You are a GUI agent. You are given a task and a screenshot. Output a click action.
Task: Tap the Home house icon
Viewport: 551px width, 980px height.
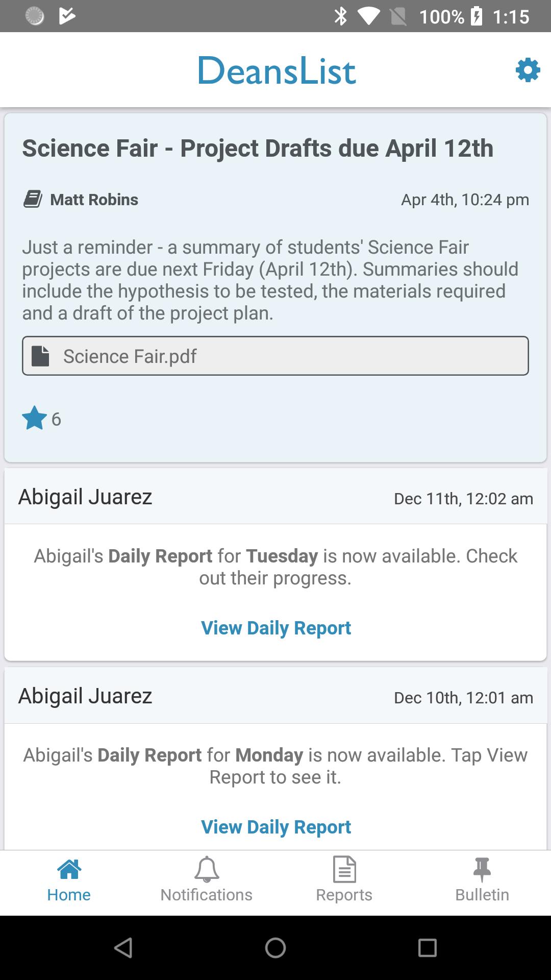[x=69, y=869]
